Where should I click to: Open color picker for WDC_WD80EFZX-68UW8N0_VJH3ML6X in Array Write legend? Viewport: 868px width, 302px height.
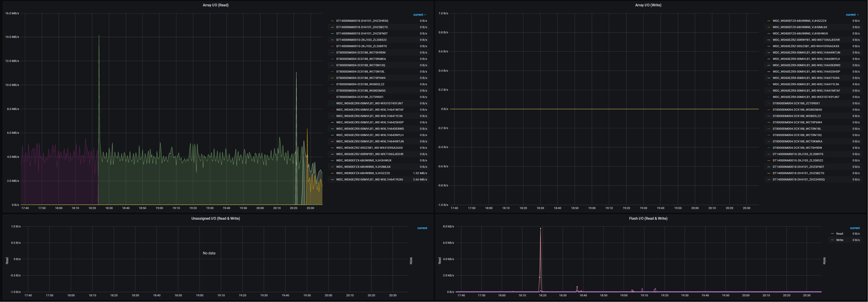tap(769, 27)
